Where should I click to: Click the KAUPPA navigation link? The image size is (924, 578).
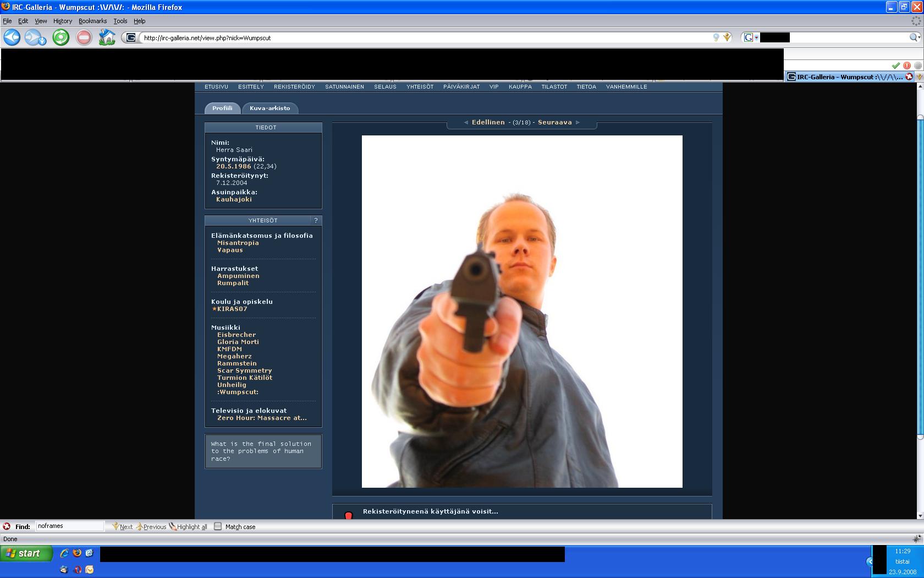[x=520, y=86]
